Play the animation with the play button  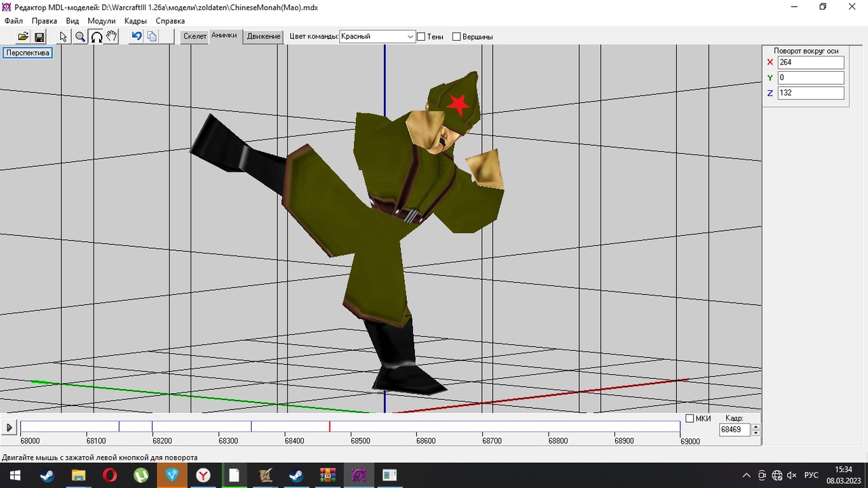click(9, 428)
